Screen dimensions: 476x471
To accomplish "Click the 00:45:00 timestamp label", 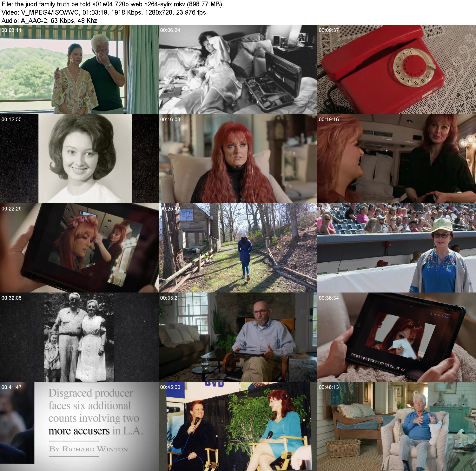I will point(170,387).
